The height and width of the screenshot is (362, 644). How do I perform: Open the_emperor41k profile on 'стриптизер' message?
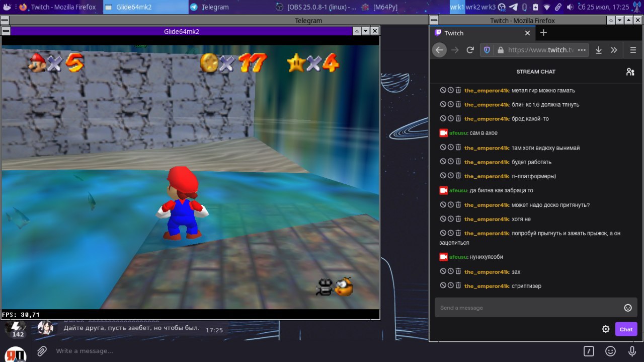tap(487, 286)
